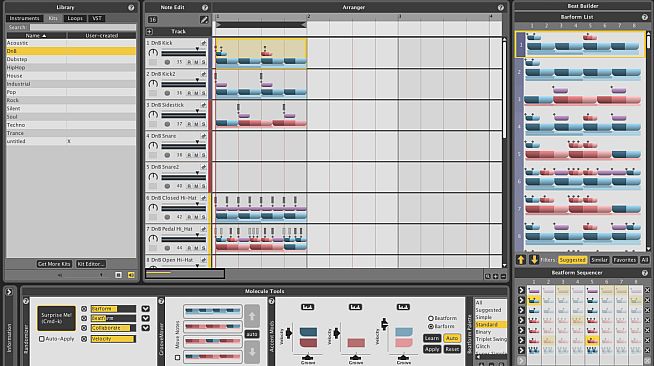Image resolution: width=654 pixels, height=366 pixels.
Task: Adjust first Accent Mods velocity slider
Action: pyautogui.click(x=289, y=333)
